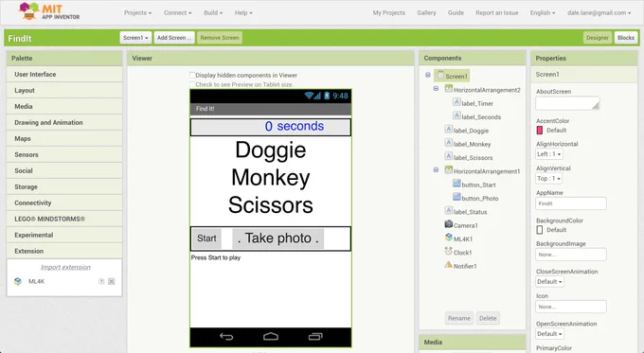Open the Connect menu
Viewport: 644px width, 353px height.
click(x=177, y=12)
